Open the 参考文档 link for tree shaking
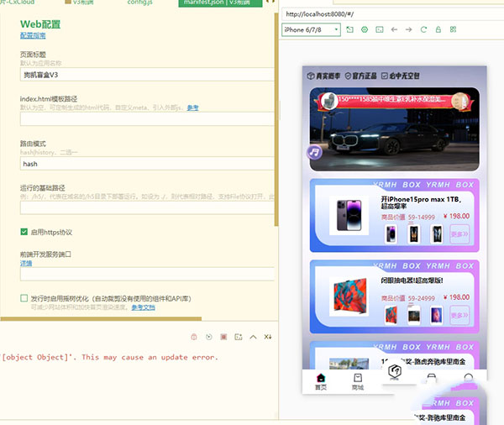Viewport: 504px width, 425px height. pos(144,307)
